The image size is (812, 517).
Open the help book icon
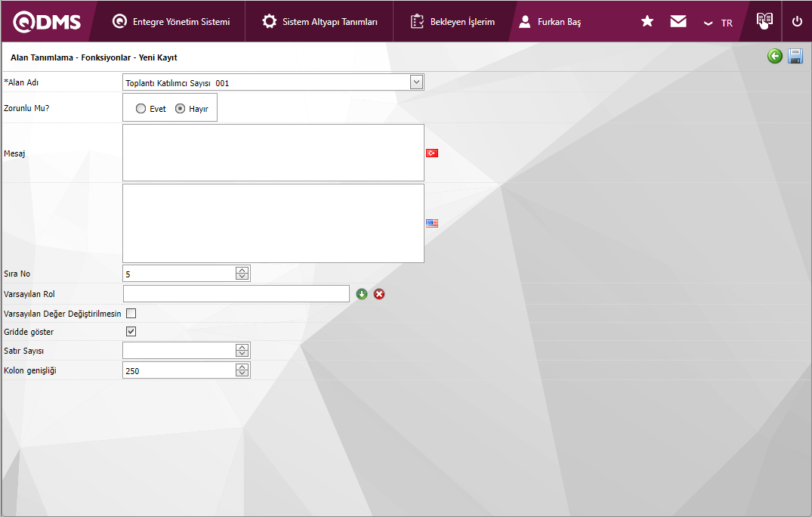(x=764, y=20)
